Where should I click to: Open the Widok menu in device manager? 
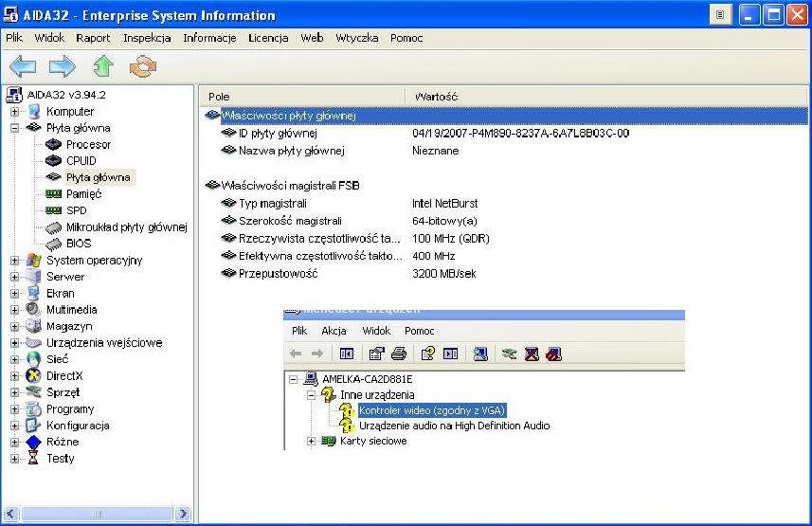point(376,331)
